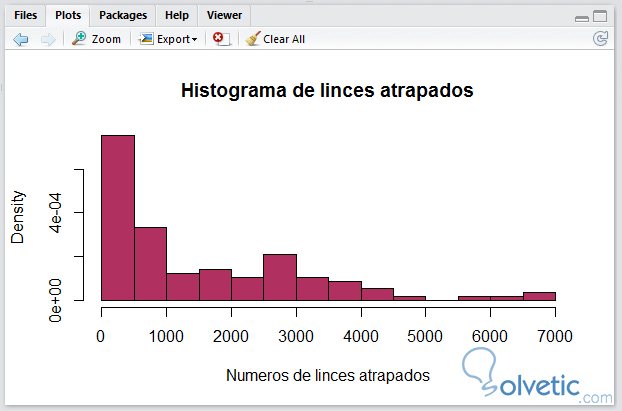Viewport: 622px width, 411px height.
Task: Click the x-axis value 5000
Action: click(425, 336)
